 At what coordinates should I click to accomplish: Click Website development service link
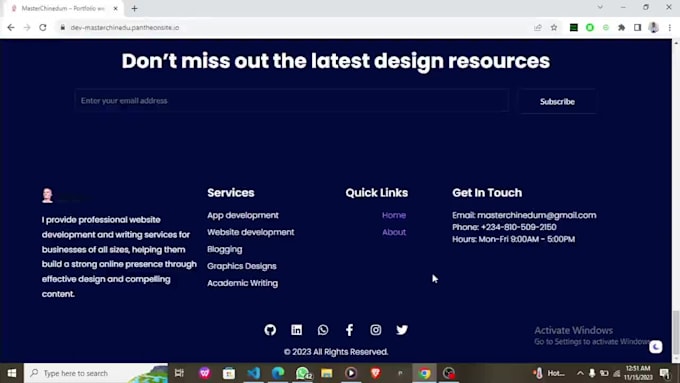[251, 232]
